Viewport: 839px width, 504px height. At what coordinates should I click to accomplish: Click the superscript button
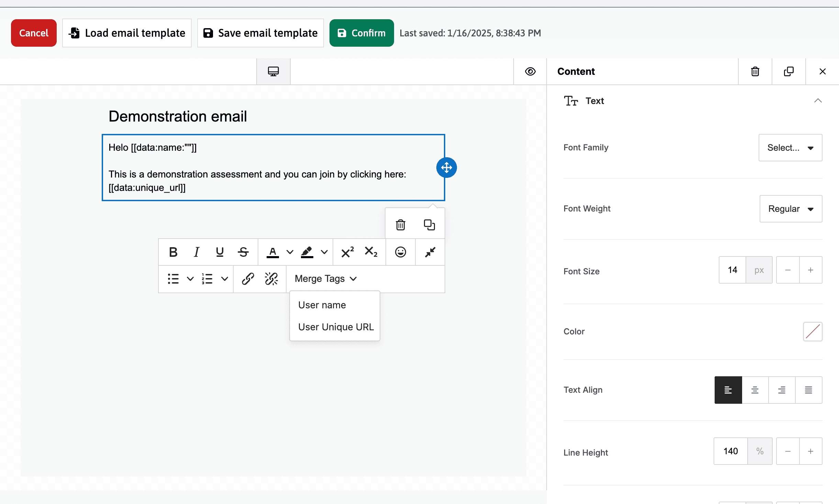point(347,252)
